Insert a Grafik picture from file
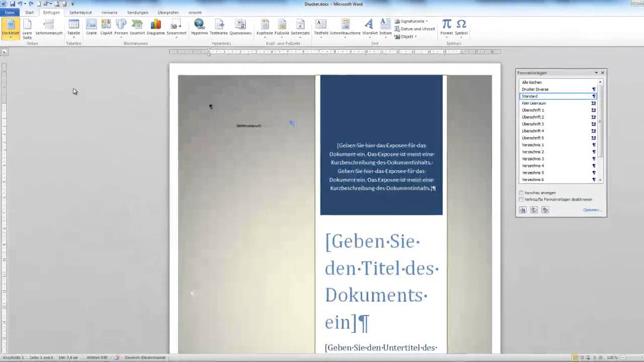The width and height of the screenshot is (644, 362). tap(91, 27)
